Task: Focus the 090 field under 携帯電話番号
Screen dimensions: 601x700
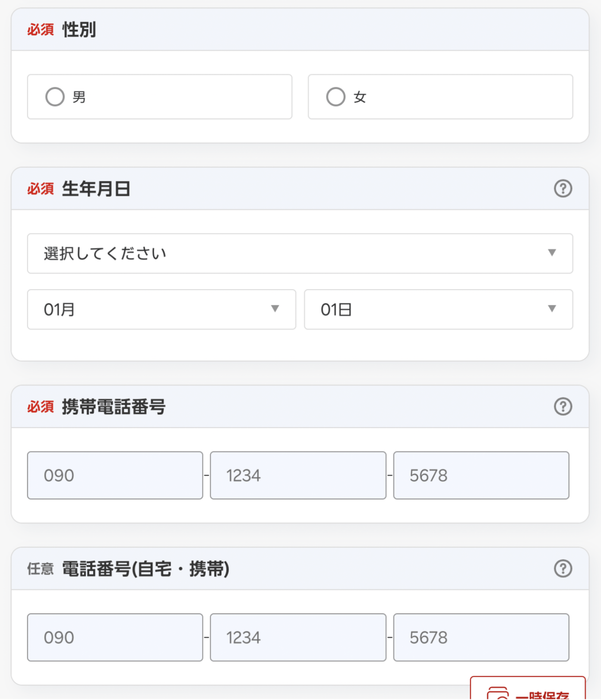Action: 115,475
